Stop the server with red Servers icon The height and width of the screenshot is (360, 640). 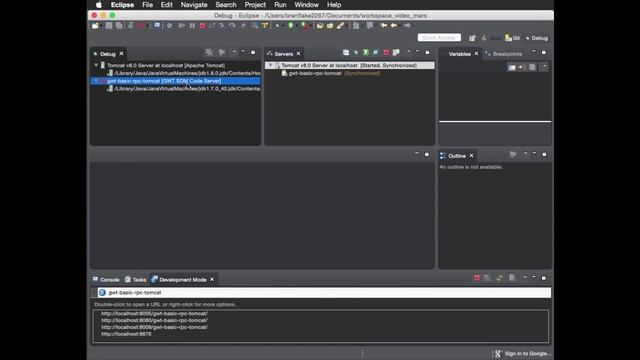tap(386, 53)
